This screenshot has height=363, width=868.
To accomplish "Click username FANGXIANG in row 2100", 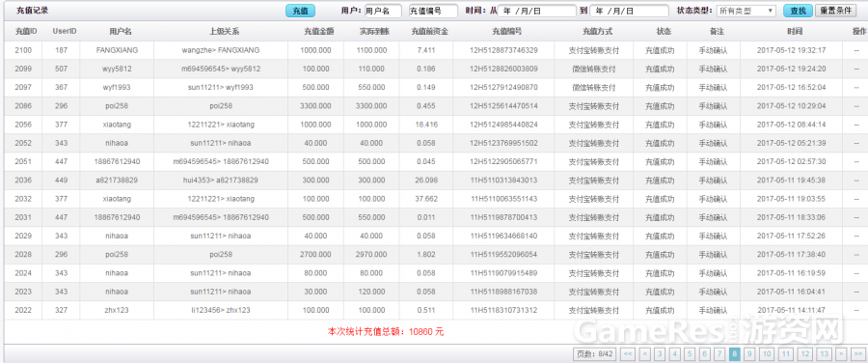I will coord(117,50).
